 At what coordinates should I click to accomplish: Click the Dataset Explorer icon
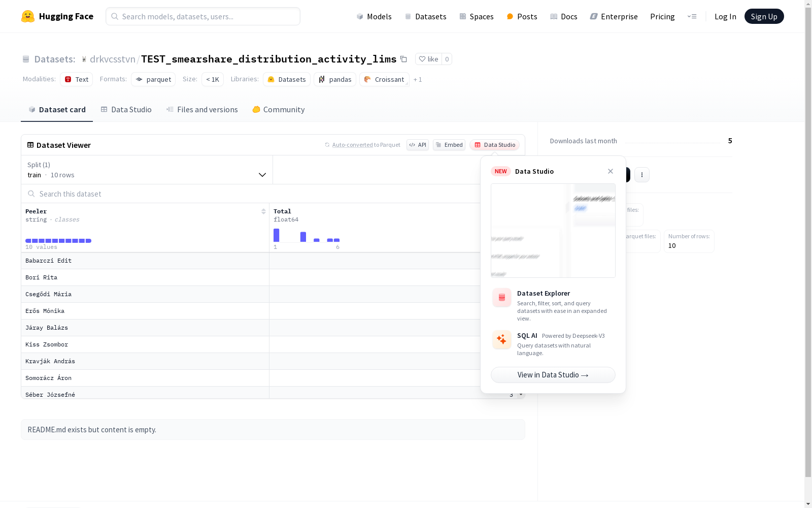click(x=502, y=298)
